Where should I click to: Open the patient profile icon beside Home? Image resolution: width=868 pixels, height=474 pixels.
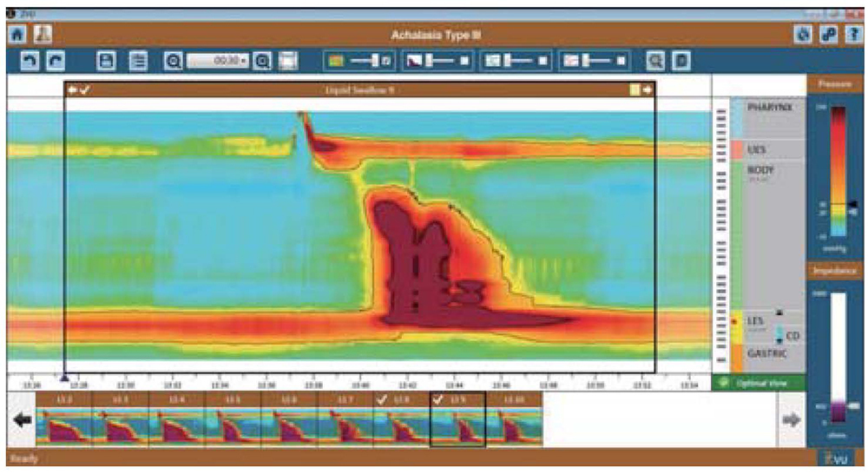(42, 35)
